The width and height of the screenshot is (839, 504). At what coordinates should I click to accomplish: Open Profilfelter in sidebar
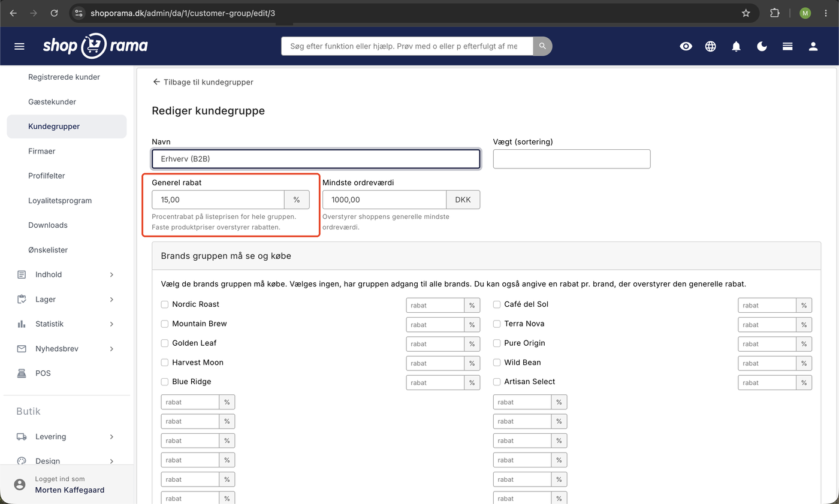point(47,176)
